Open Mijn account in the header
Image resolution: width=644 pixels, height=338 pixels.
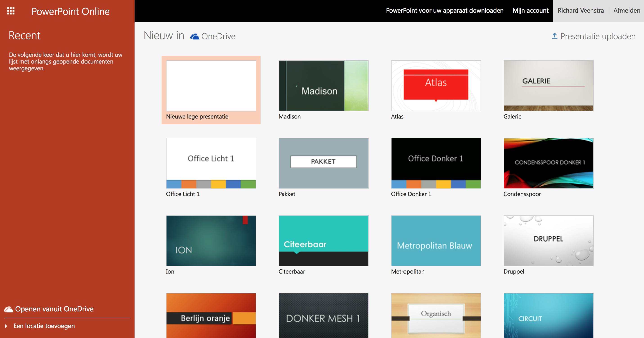pos(531,11)
